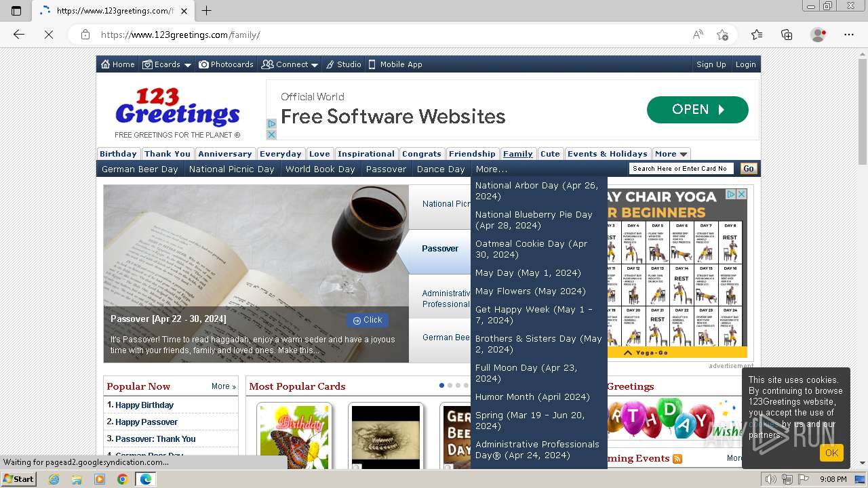868x488 pixels.
Task: Select the Friendship category tab
Action: pos(472,154)
